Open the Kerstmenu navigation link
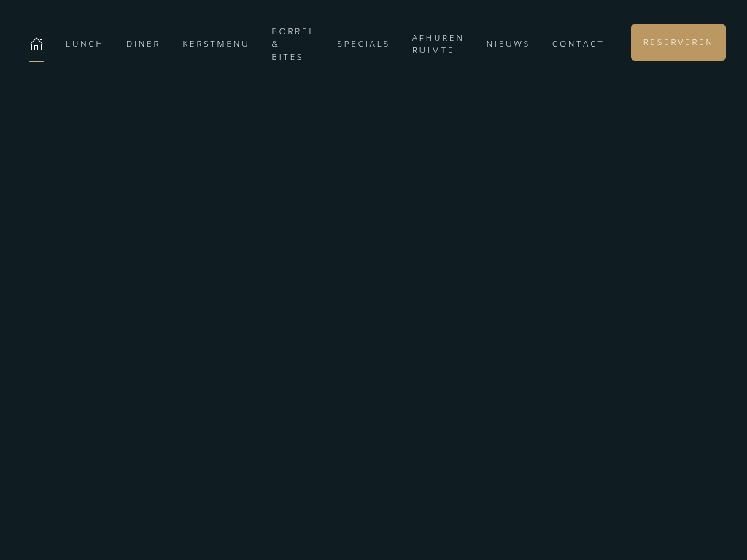 [x=216, y=44]
